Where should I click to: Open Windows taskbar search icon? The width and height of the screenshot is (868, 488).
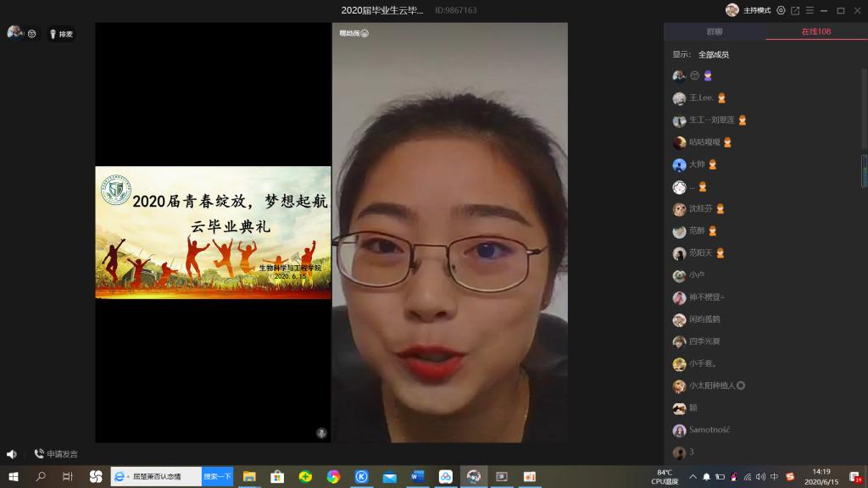tap(41, 476)
